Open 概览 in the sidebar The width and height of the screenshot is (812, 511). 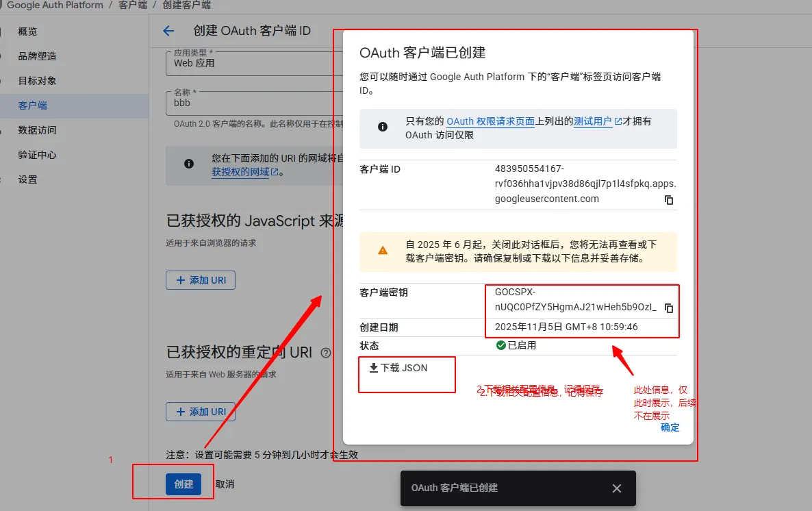[27, 32]
